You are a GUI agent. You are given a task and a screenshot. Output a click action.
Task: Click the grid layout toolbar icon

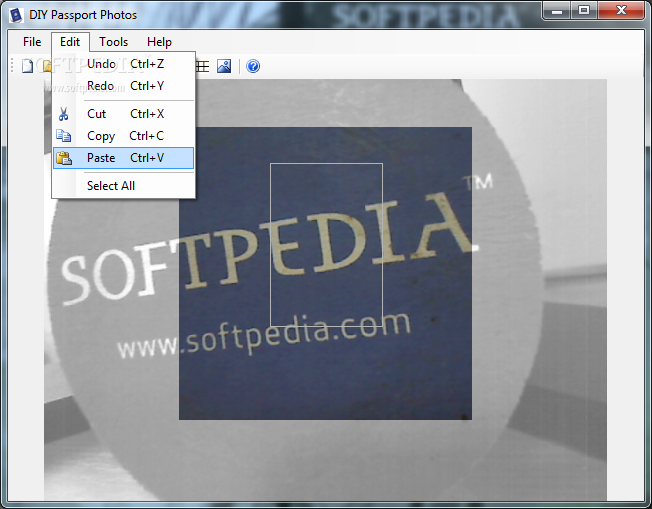coord(203,66)
